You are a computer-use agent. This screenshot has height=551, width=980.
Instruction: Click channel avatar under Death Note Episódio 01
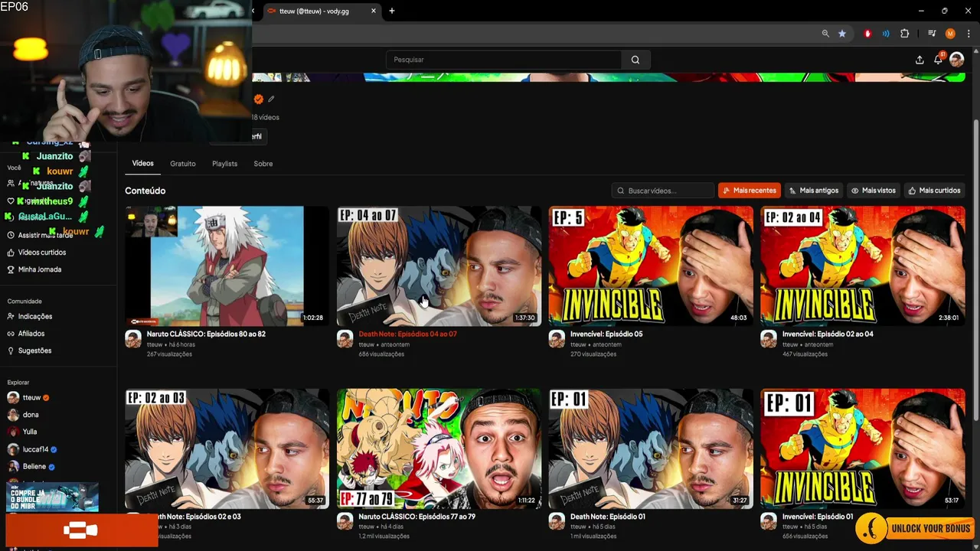click(x=557, y=522)
